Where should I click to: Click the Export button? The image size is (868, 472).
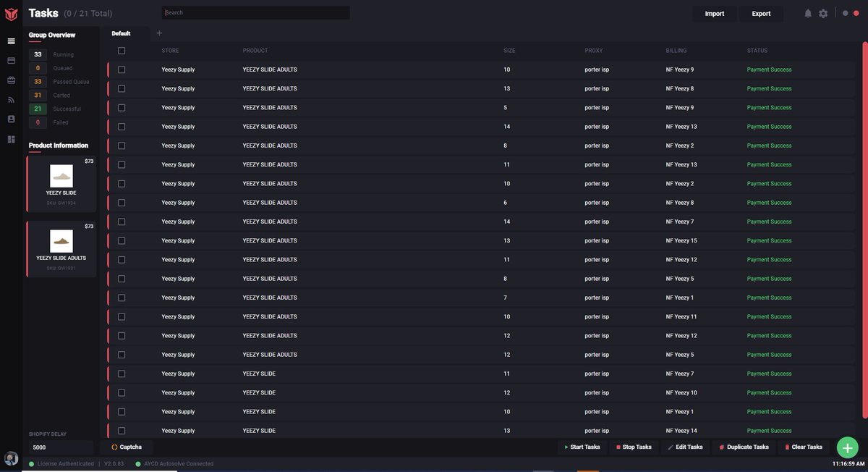click(761, 14)
